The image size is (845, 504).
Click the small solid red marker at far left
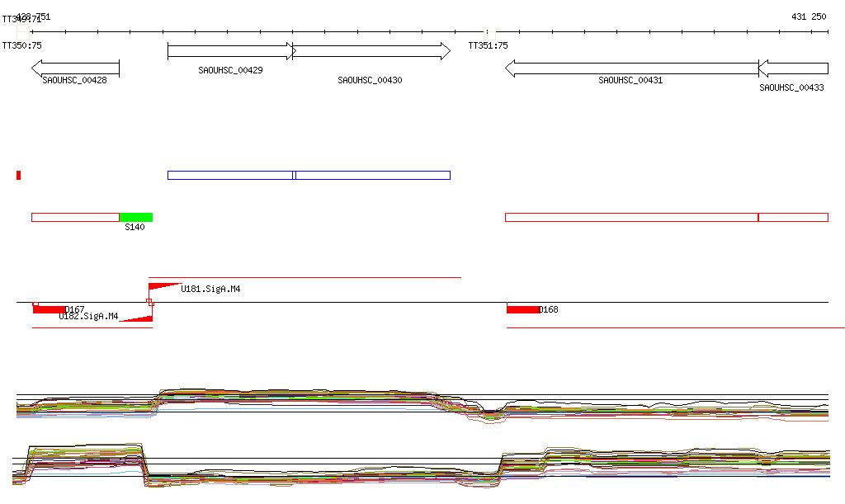tap(18, 175)
